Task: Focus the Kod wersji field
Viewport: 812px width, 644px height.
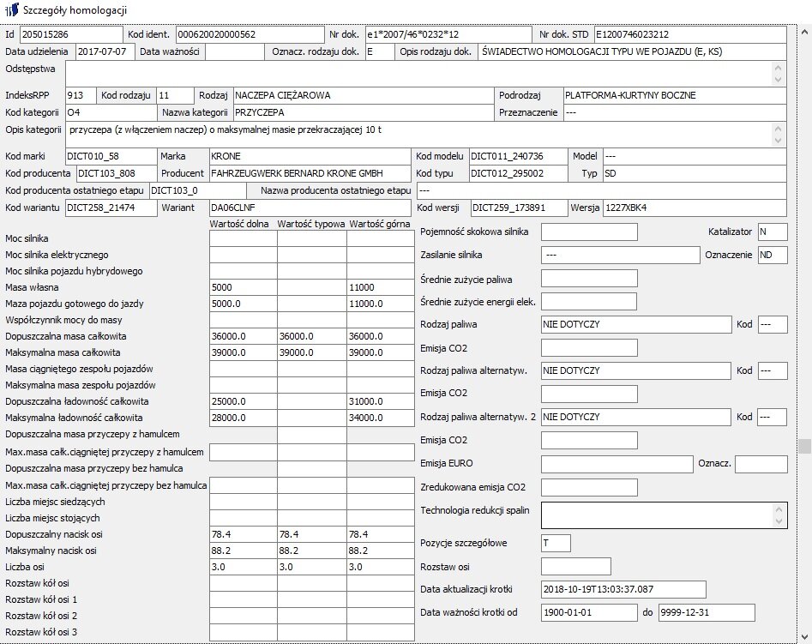Action: (519, 208)
